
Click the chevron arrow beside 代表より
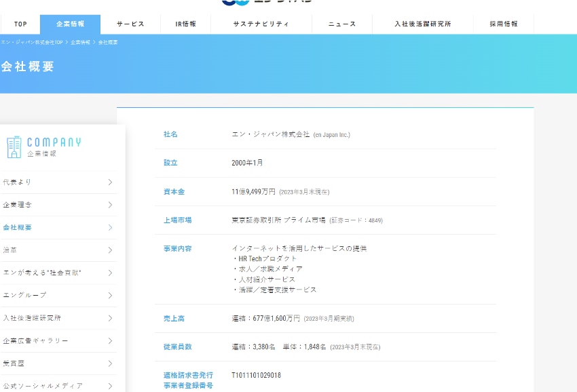110,182
